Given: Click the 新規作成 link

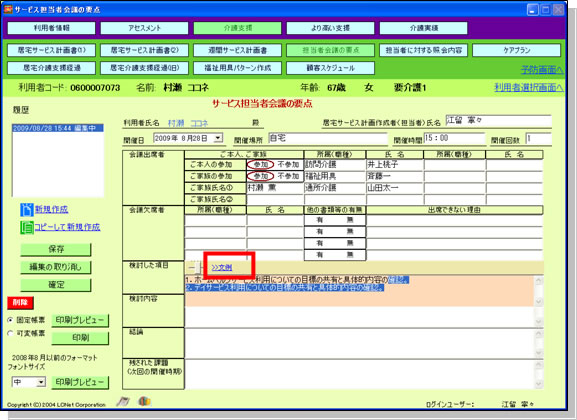Looking at the screenshot, I should tap(52, 209).
